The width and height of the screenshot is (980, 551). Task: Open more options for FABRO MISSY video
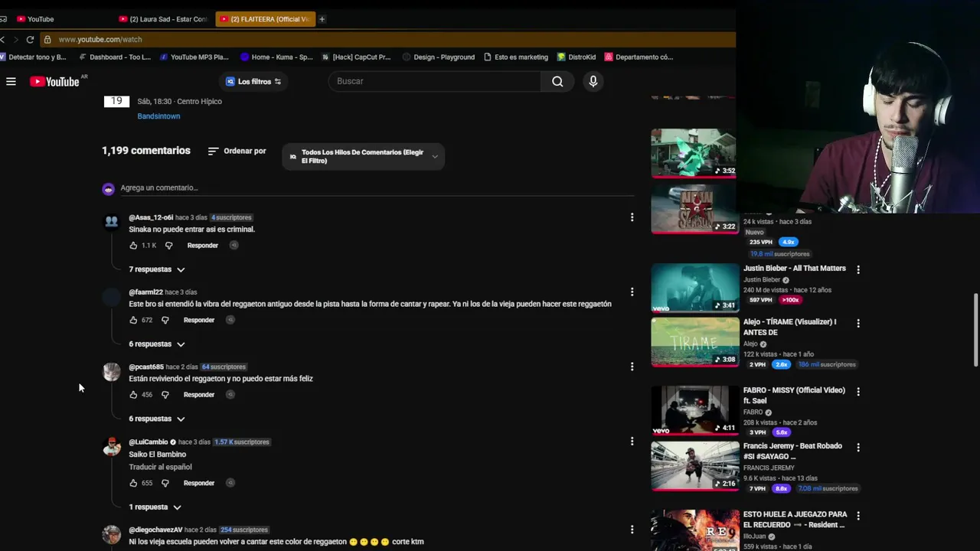point(858,391)
